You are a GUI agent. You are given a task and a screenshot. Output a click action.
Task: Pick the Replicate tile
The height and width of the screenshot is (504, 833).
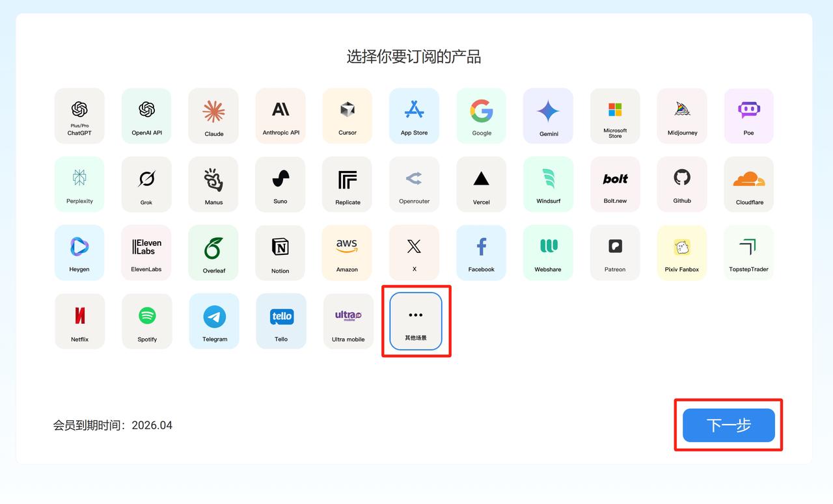(348, 184)
